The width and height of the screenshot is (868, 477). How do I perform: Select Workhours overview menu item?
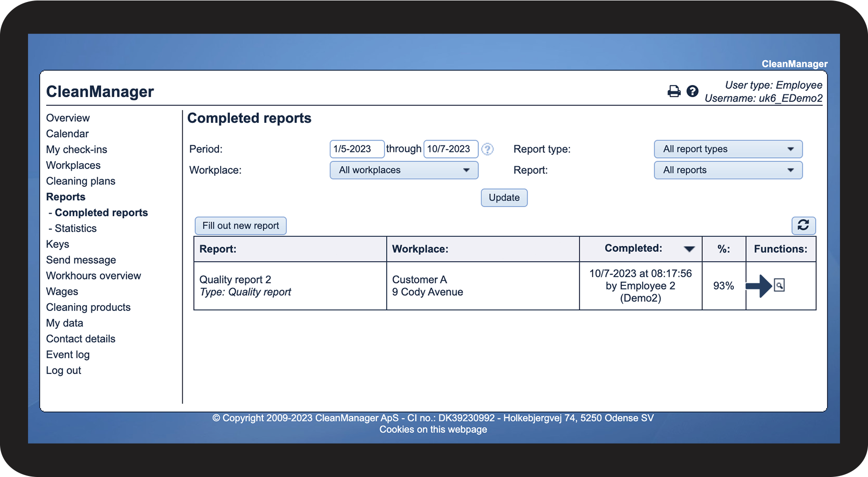[93, 276]
